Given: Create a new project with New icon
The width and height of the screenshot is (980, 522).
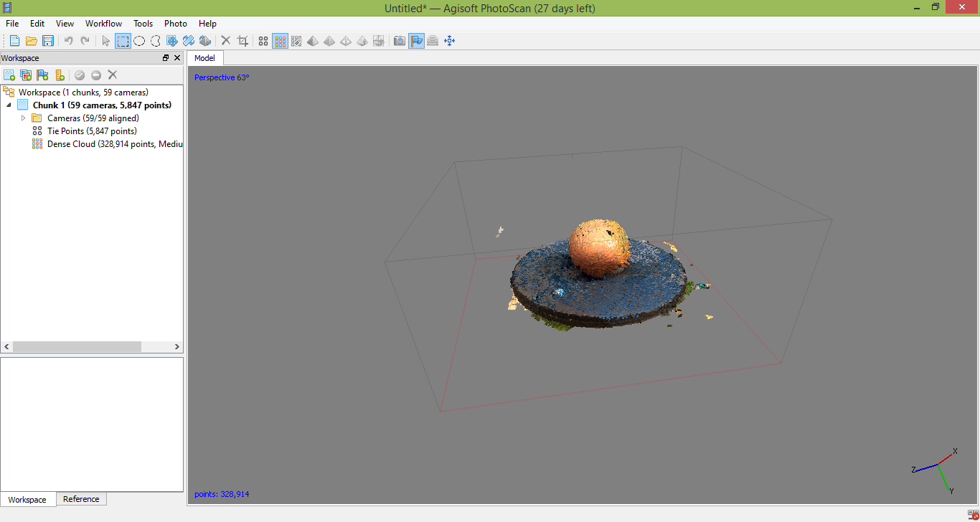Looking at the screenshot, I should (14, 41).
